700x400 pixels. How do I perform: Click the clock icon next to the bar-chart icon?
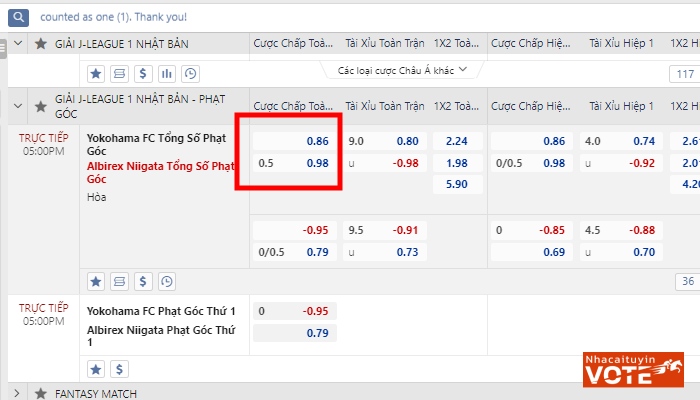(x=190, y=74)
